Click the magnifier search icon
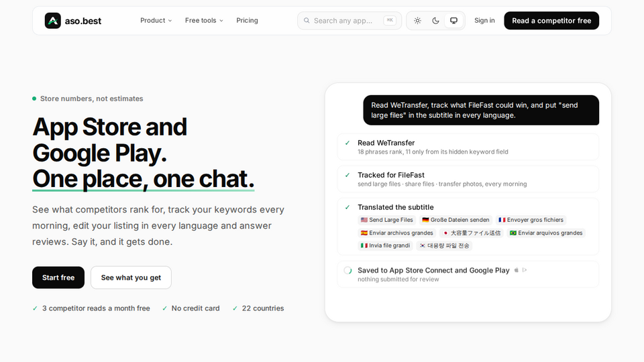The width and height of the screenshot is (644, 362). [x=307, y=21]
